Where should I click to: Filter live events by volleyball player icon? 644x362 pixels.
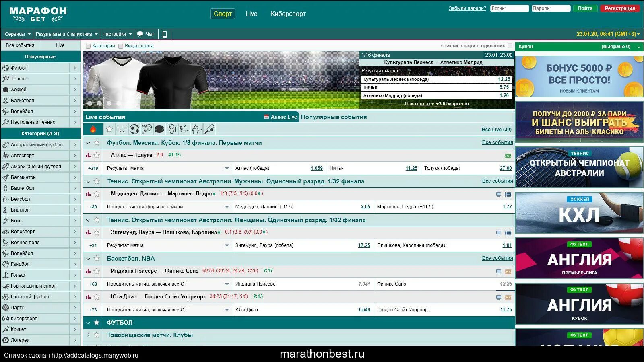(184, 129)
